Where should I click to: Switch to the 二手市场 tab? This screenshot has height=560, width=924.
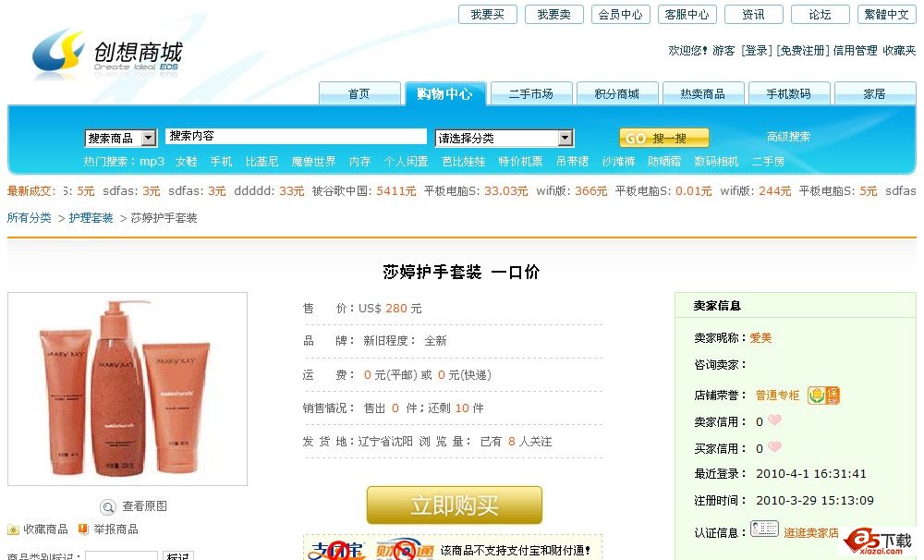(531, 93)
